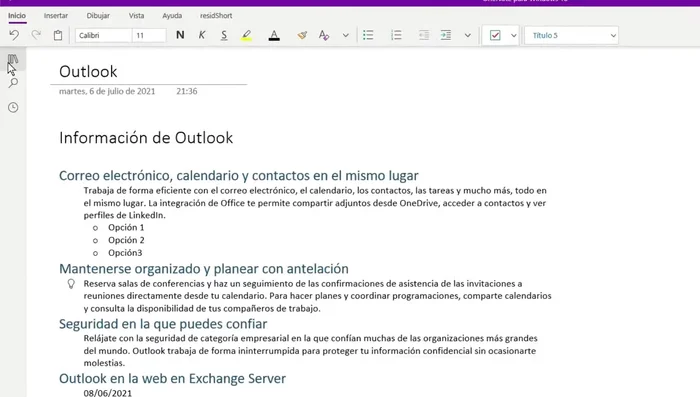Open the Vista tab
The width and height of the screenshot is (700, 397).
coord(137,16)
